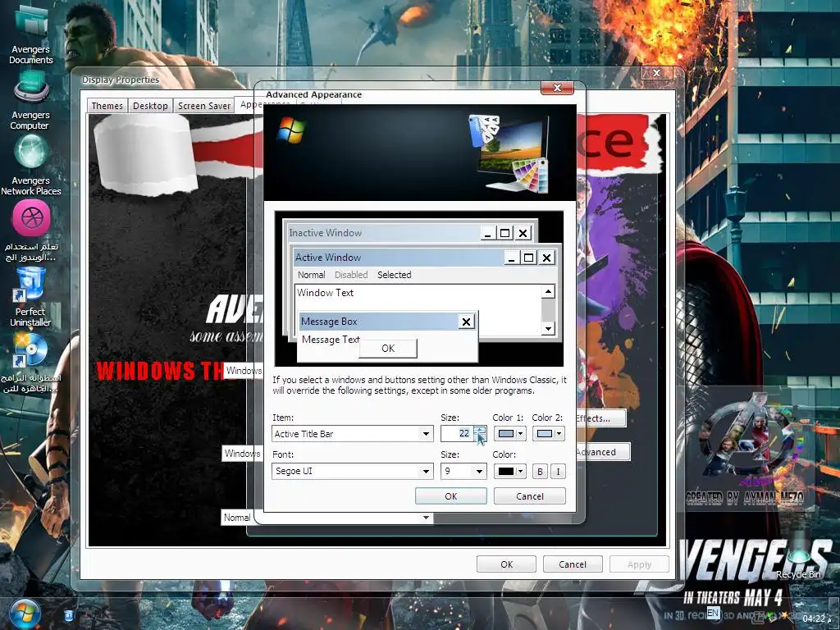This screenshot has width=840, height=630.
Task: Click Active Window preview close X icon
Action: coord(546,258)
